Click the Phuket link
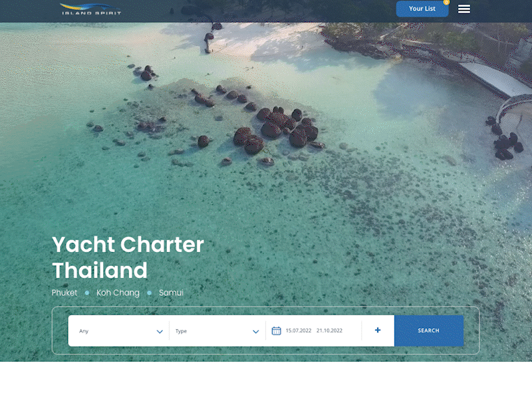Viewport: 532px width, 399px height. pos(65,293)
